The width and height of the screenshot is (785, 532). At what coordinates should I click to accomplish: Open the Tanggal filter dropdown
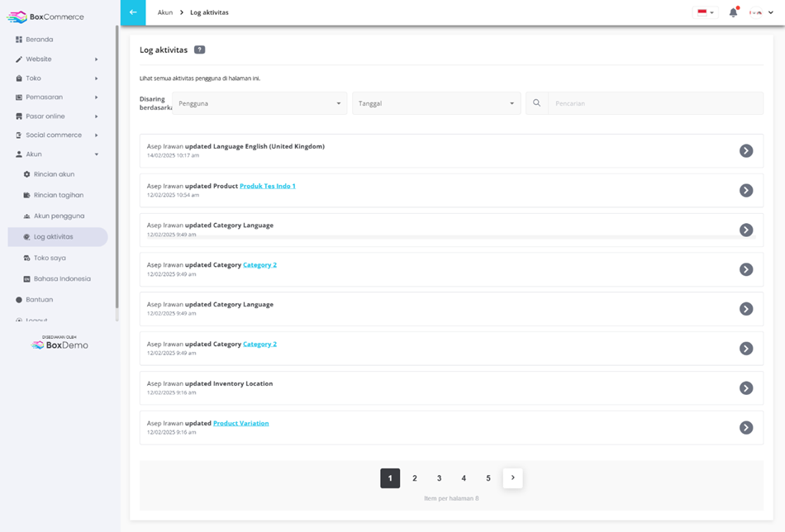coord(436,103)
